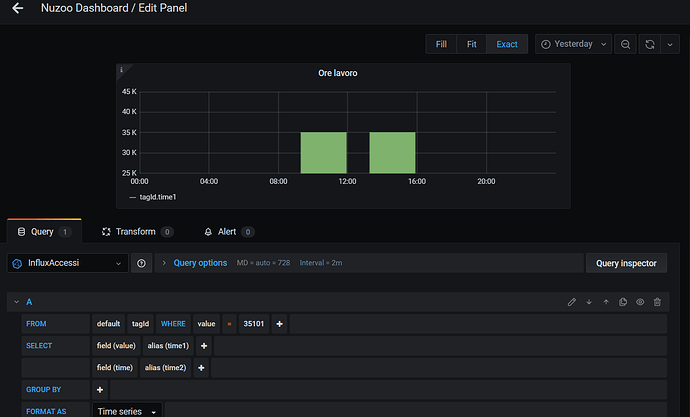Add a GROUP BY clause with plus

[100, 390]
